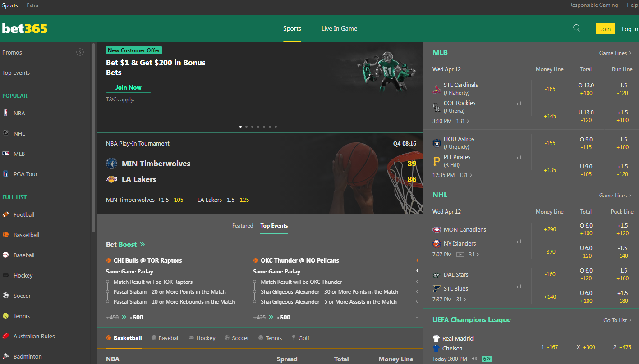
Task: Bet PIT Pirates money line +135
Action: (550, 170)
